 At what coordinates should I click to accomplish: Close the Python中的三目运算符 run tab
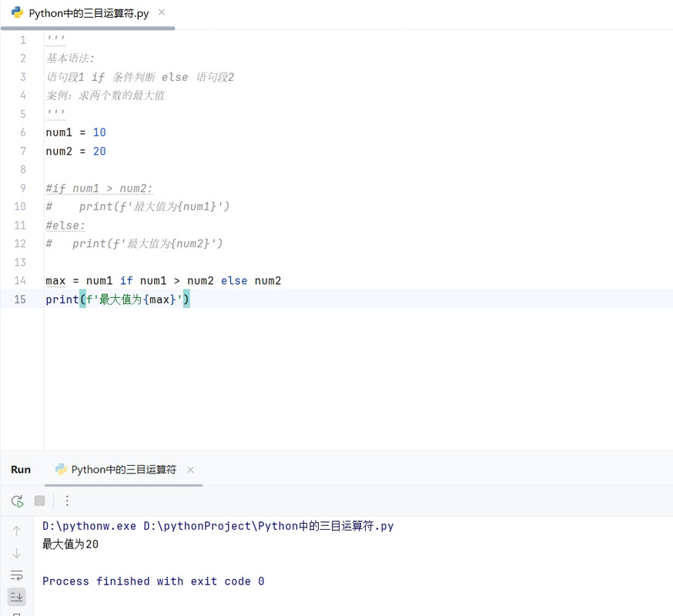coord(190,470)
